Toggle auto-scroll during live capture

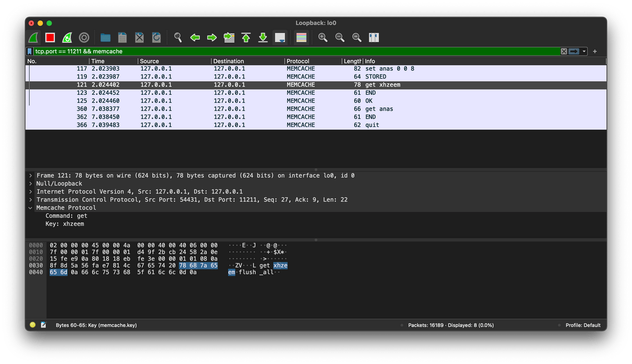280,37
